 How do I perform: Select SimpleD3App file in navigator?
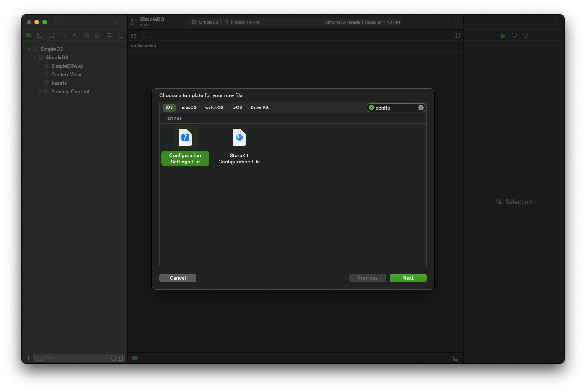point(67,66)
